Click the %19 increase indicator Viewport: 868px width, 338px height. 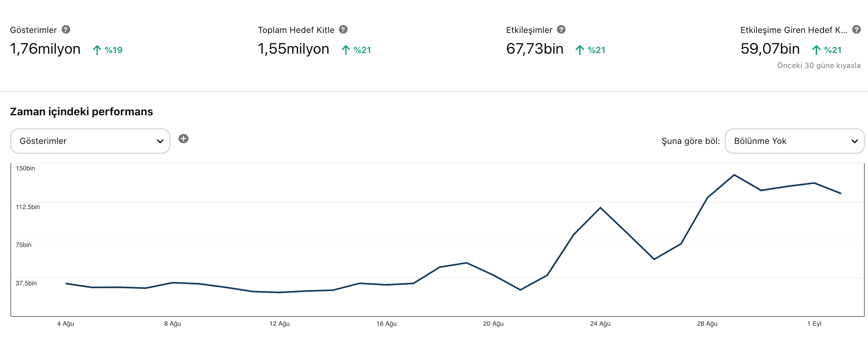[108, 50]
